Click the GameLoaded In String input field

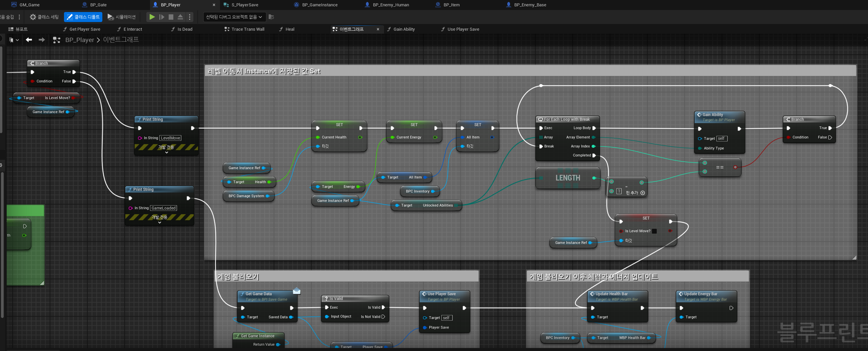click(163, 208)
